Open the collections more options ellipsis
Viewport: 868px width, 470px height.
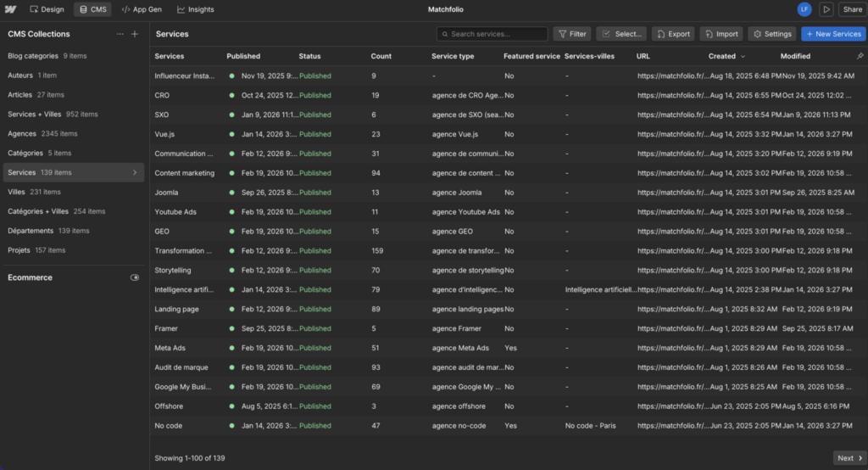(120, 34)
